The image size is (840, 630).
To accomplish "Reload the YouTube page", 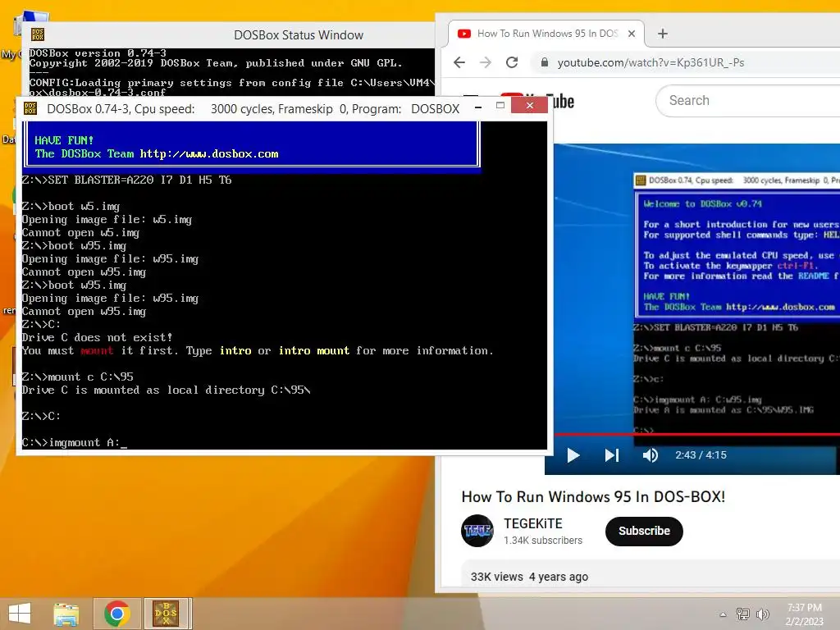I will (x=512, y=62).
